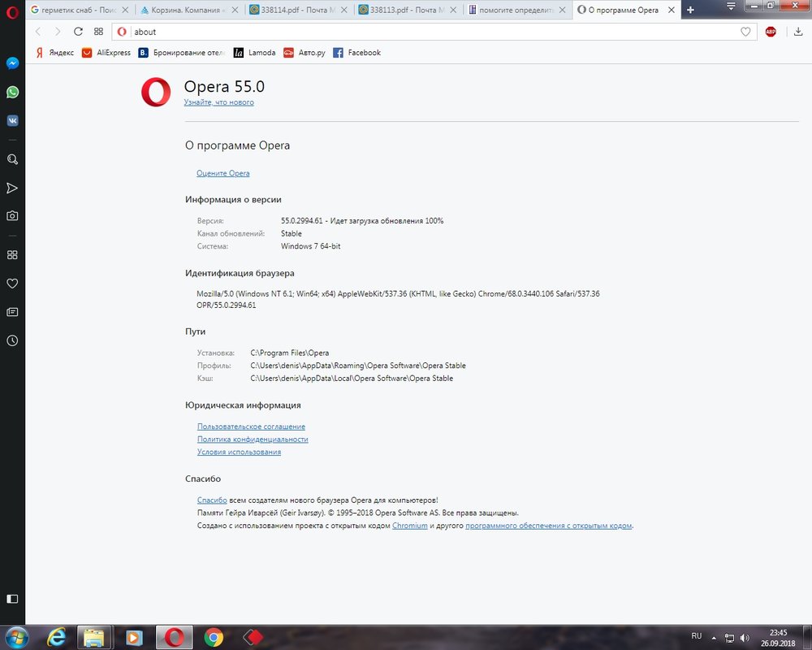Follow the Узнайте, что нового link
812x650 pixels.
coord(219,102)
